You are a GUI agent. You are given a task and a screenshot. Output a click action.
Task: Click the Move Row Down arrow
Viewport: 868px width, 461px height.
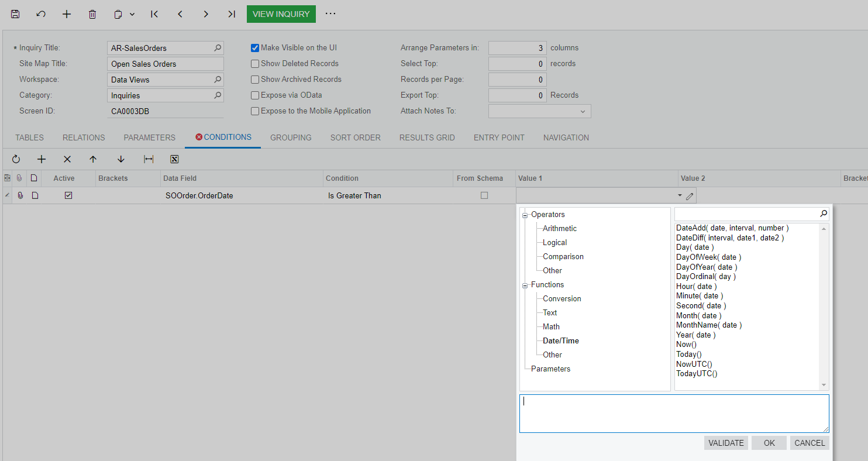(x=121, y=159)
